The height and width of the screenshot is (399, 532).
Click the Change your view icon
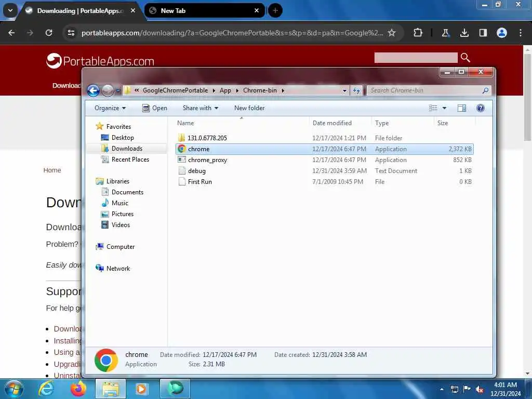[x=433, y=108]
